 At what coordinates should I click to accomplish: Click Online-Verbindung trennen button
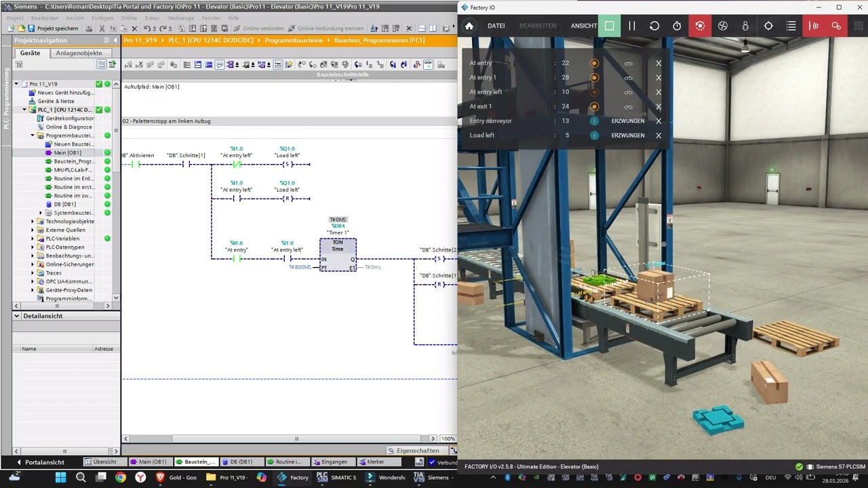(x=325, y=28)
